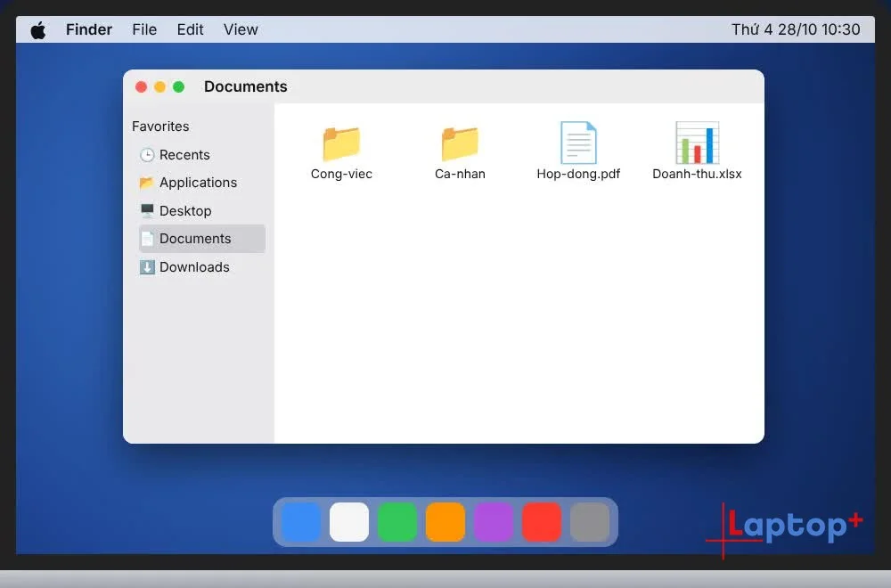The height and width of the screenshot is (588, 891).
Task: Click the gray app icon in the Dock
Action: [590, 521]
